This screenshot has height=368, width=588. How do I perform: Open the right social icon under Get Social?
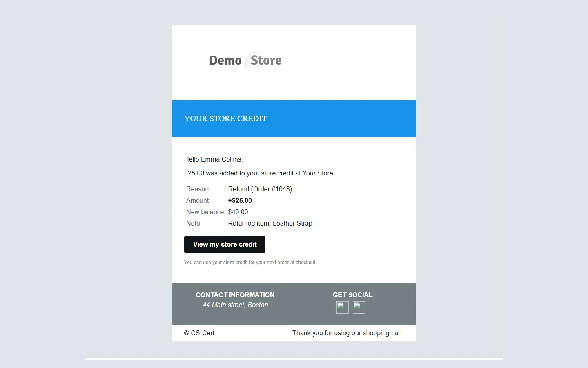pyautogui.click(x=359, y=307)
